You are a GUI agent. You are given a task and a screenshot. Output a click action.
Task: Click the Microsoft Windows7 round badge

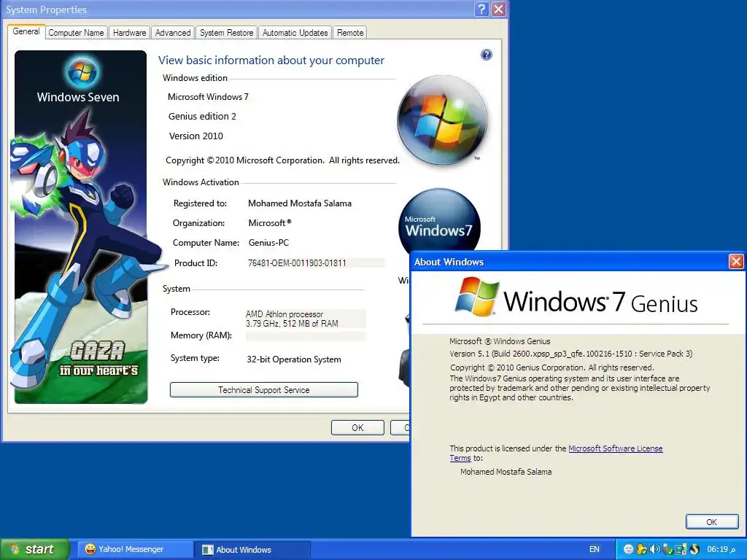pyautogui.click(x=439, y=224)
